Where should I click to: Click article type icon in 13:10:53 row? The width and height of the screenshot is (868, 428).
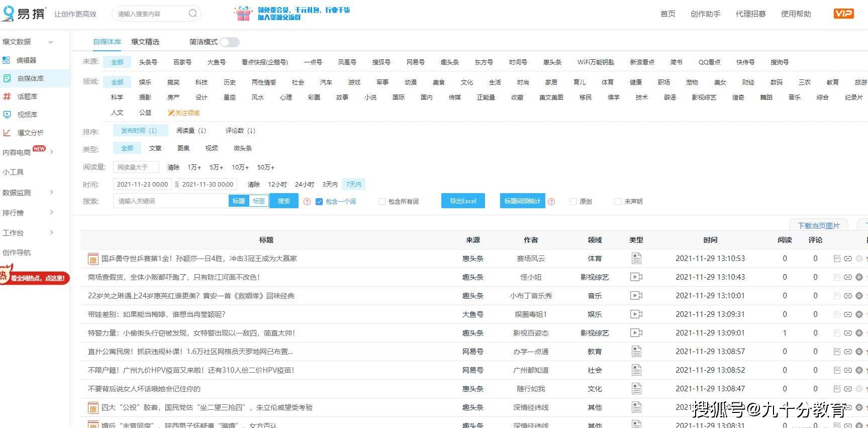pos(636,259)
